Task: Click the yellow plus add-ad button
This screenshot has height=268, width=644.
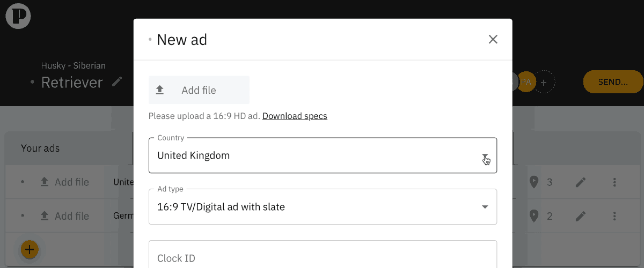Action: tap(30, 249)
